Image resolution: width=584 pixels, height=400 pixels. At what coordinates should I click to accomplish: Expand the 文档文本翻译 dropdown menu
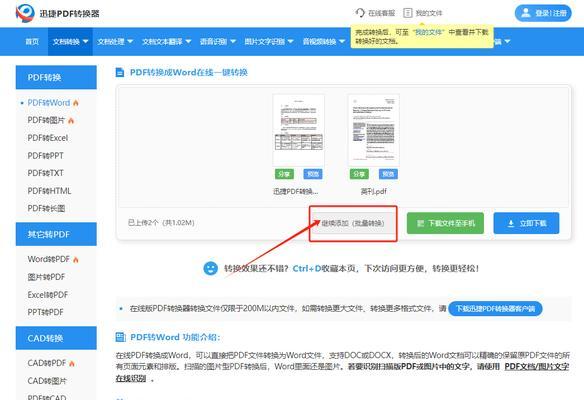coord(166,41)
